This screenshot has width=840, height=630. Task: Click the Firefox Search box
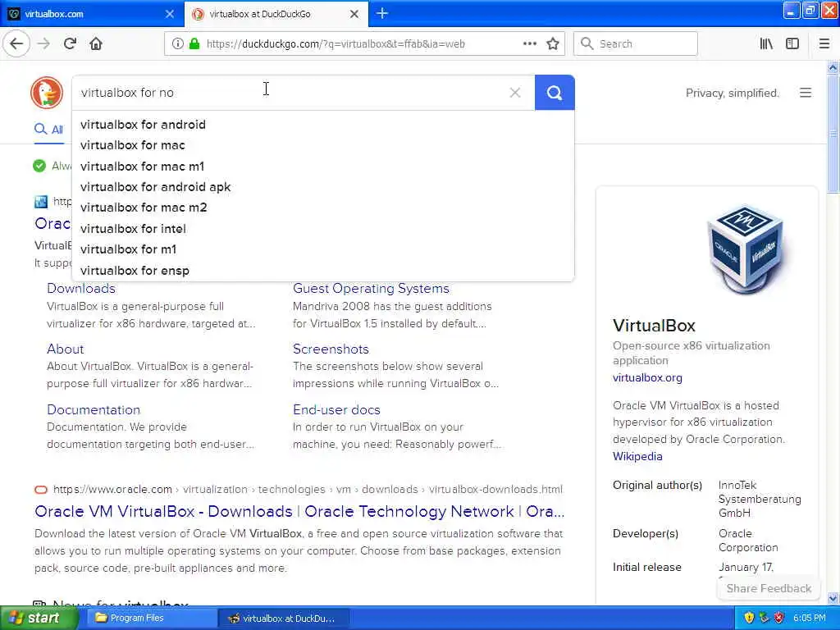(x=636, y=43)
